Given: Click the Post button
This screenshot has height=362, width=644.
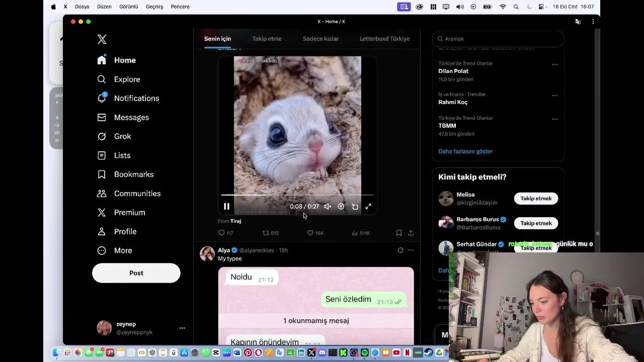Looking at the screenshot, I should (x=136, y=273).
